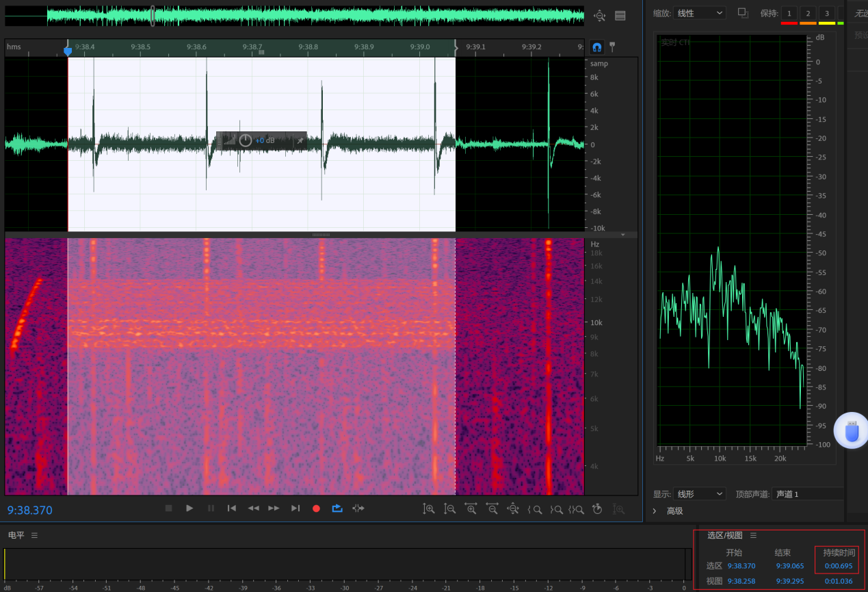
Task: Open the 顶部声道 声道 1 dropdown
Action: click(807, 494)
